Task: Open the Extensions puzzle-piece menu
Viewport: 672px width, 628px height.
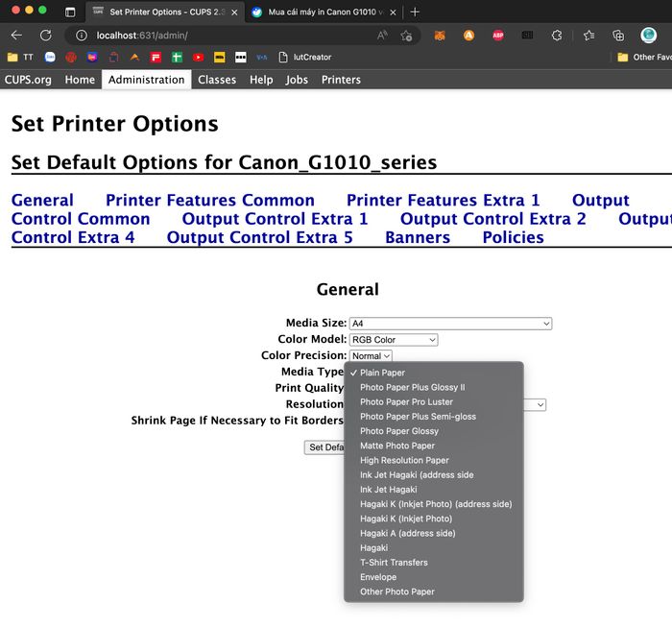Action: point(557,36)
